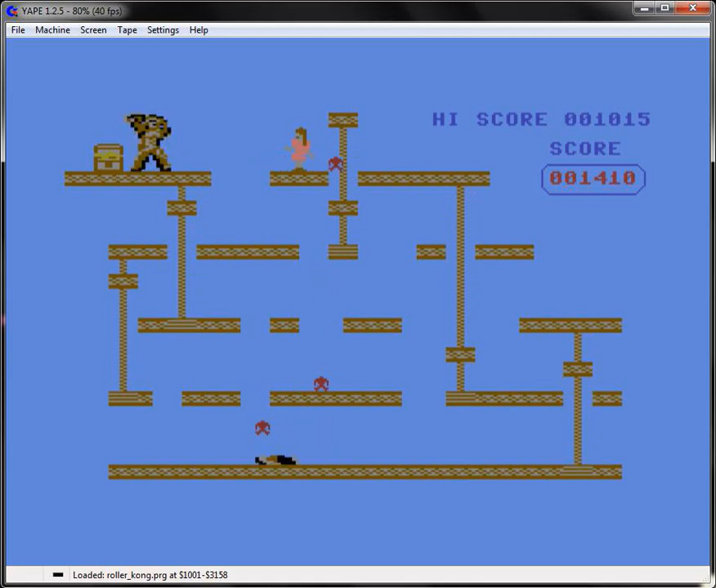716x588 pixels.
Task: Click the HI SCORE 001015 text
Action: click(x=541, y=119)
